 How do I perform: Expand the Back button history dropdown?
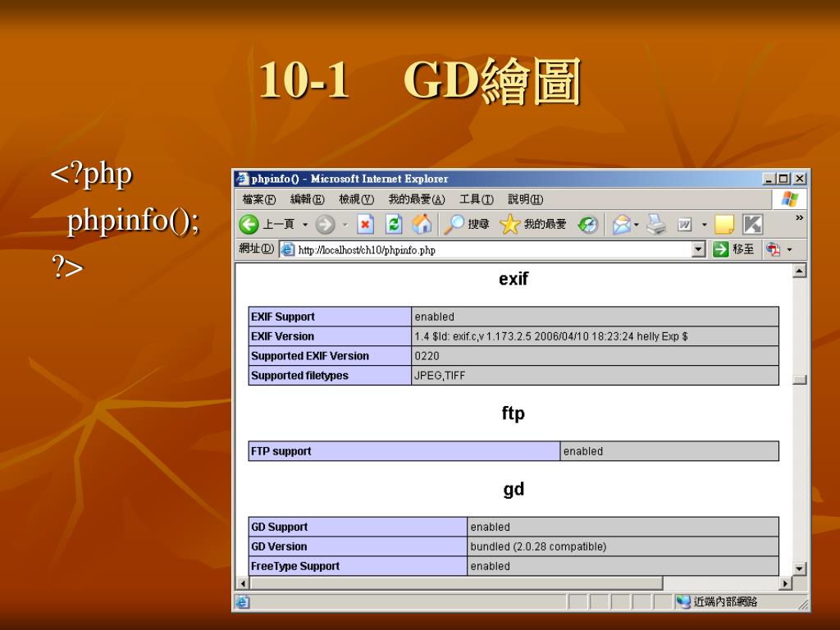tap(305, 225)
